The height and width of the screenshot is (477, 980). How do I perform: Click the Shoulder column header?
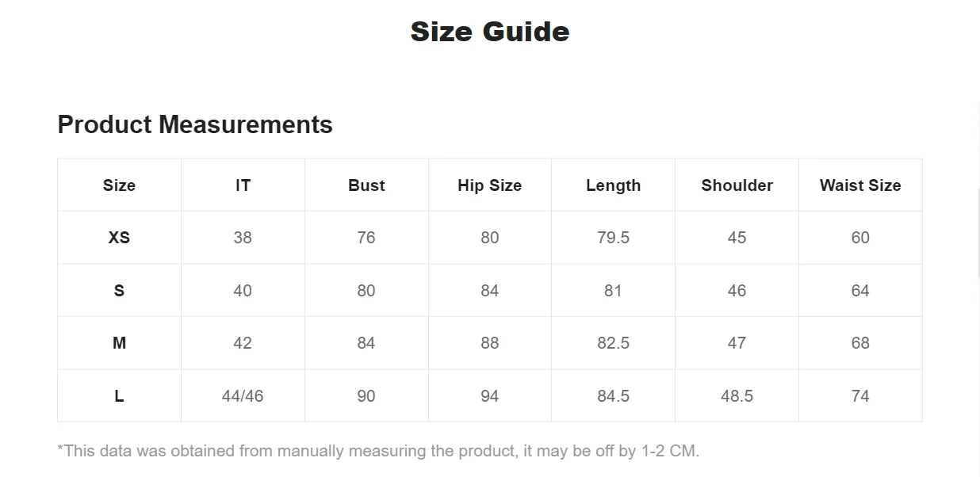coord(737,185)
